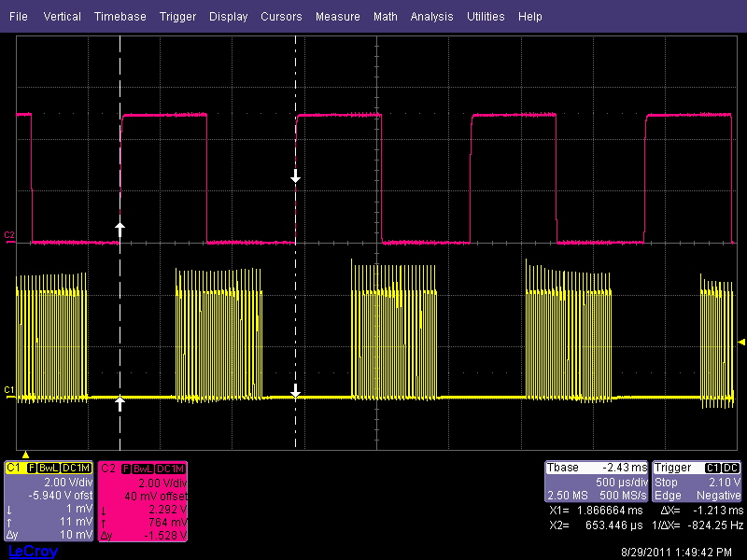Open the Timebase menu in menu bar
The image size is (747, 560).
(x=120, y=16)
